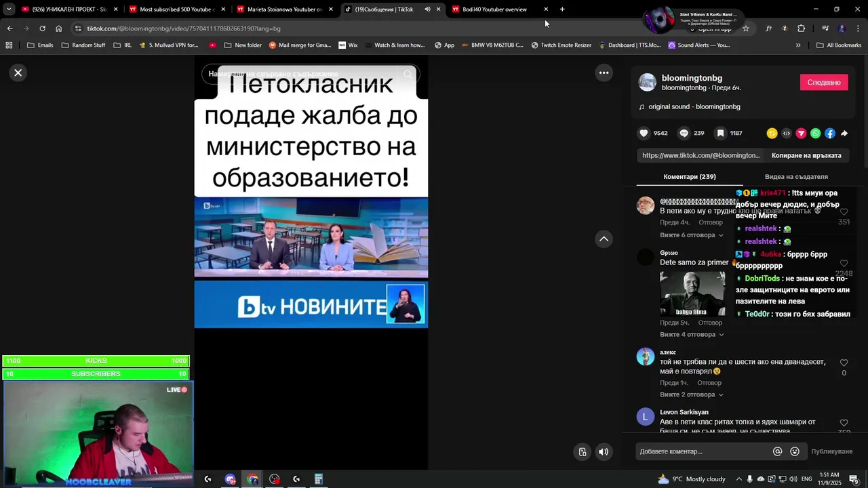
Task: Repost the video using yellow repost icon
Action: click(772, 134)
